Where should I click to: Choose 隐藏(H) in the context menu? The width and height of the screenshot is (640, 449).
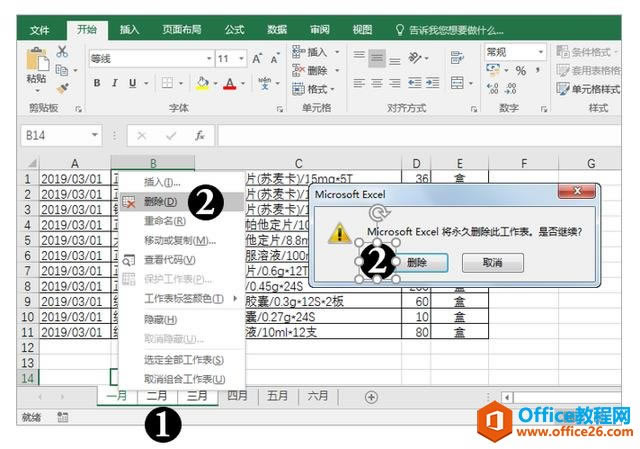click(x=182, y=319)
